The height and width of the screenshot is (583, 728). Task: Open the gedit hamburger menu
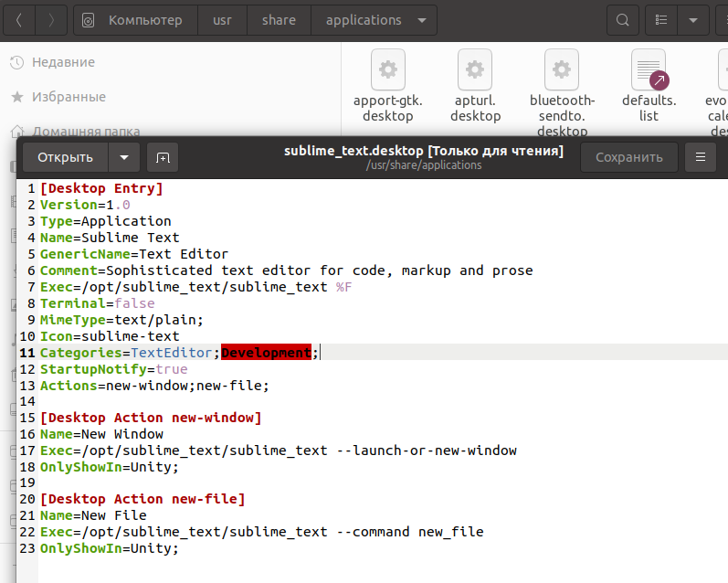[701, 157]
